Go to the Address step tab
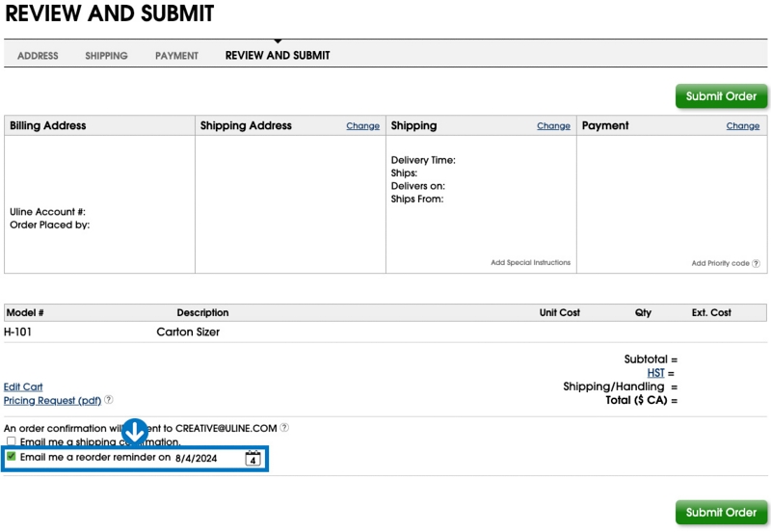771x532 pixels. (38, 56)
